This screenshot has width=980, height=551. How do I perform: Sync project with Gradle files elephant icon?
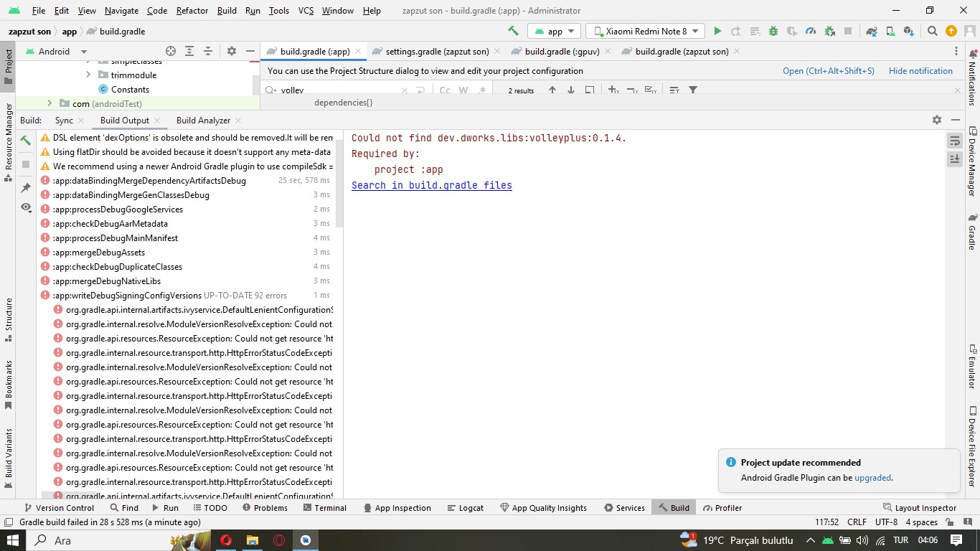(872, 31)
